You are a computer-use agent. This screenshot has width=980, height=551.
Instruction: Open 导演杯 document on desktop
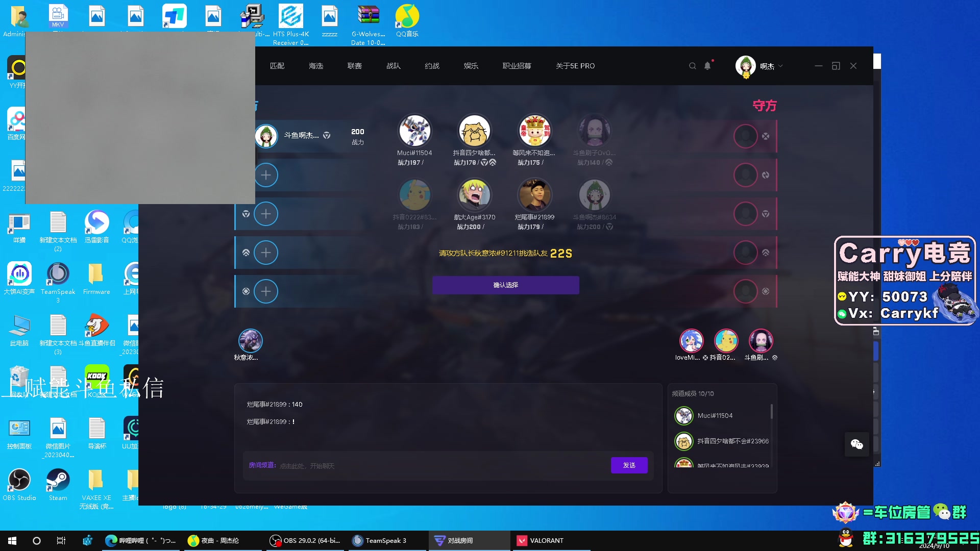96,433
